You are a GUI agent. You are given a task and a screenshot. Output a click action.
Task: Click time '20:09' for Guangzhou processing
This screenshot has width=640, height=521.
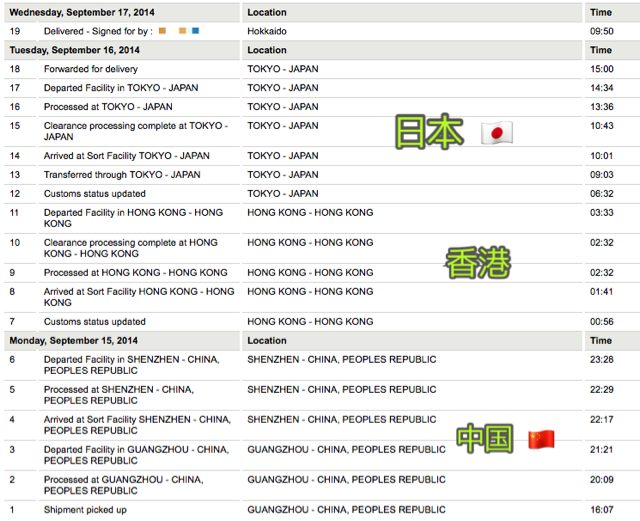click(x=602, y=479)
